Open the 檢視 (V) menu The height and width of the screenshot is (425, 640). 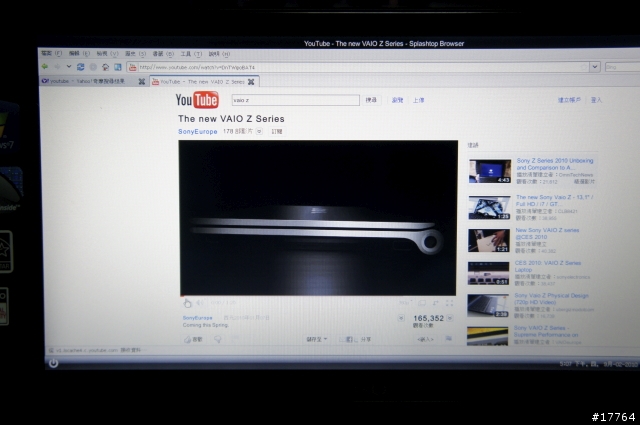pos(107,53)
